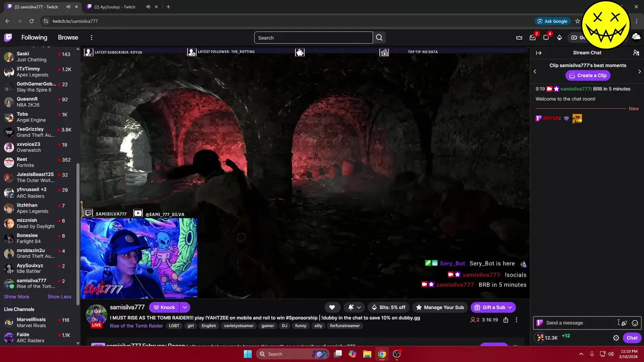
Task: Open the Chrome three-dot menu
Action: [x=636, y=21]
